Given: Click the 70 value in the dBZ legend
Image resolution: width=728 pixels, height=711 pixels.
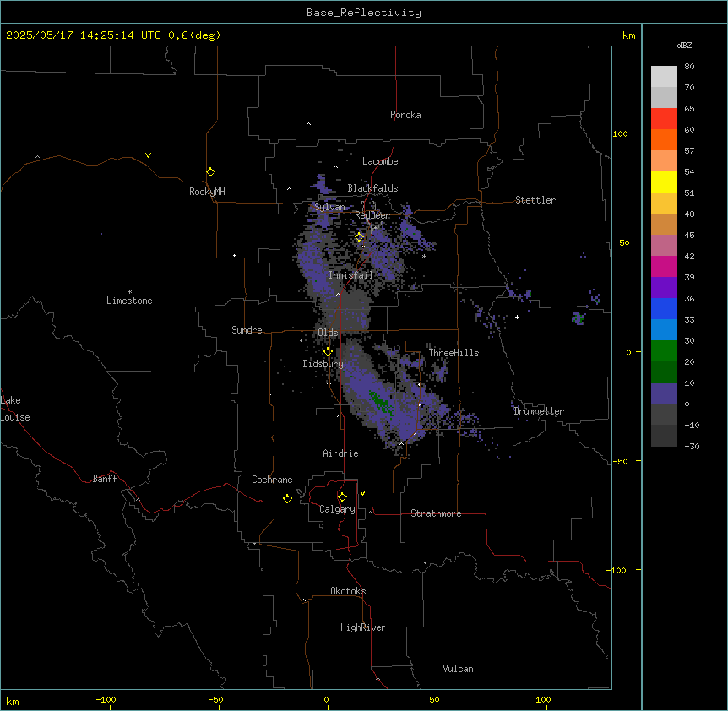Looking at the screenshot, I should click(689, 87).
